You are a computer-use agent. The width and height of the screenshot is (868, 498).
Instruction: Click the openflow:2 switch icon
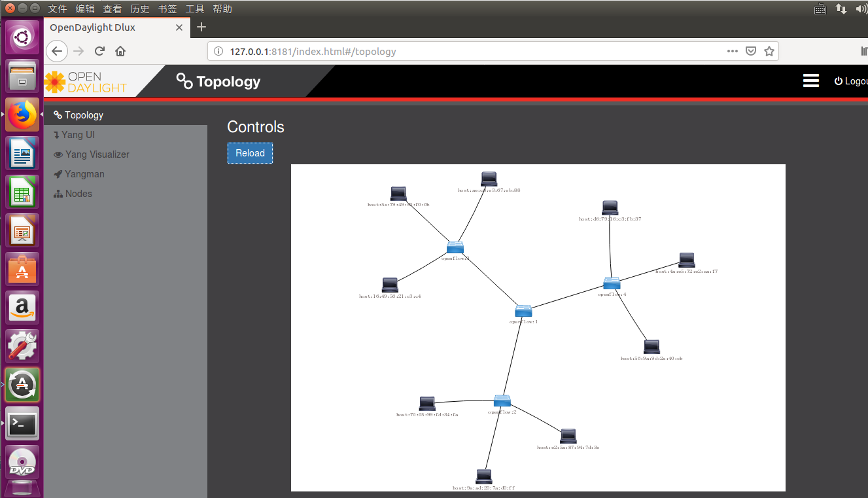[x=502, y=400]
